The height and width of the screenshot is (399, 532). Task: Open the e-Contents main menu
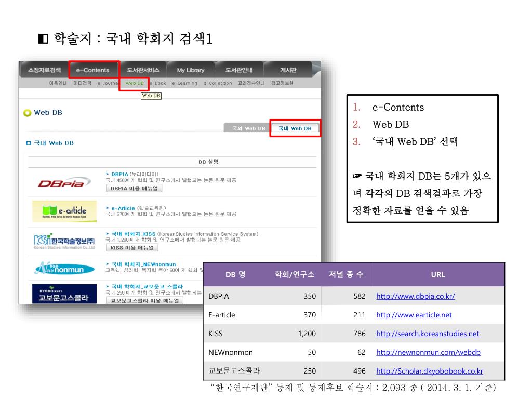pyautogui.click(x=92, y=70)
